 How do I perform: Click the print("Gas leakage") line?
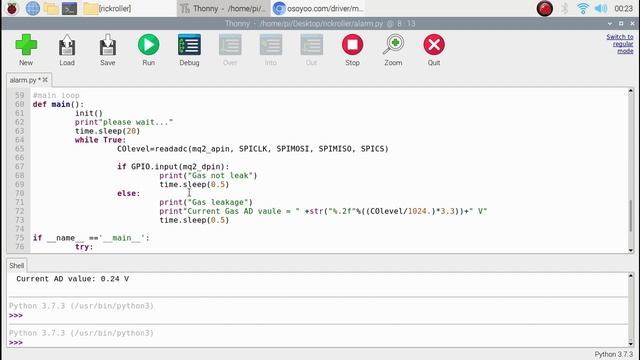coord(206,202)
